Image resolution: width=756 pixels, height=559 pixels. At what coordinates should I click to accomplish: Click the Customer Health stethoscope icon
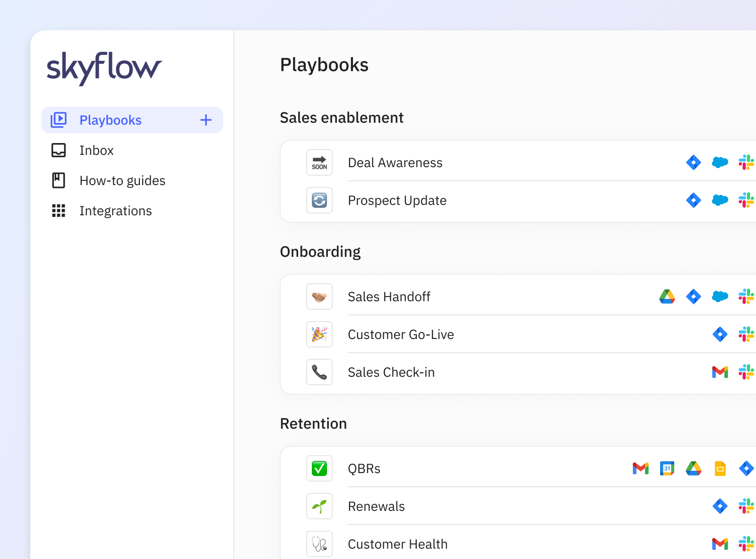[319, 544]
